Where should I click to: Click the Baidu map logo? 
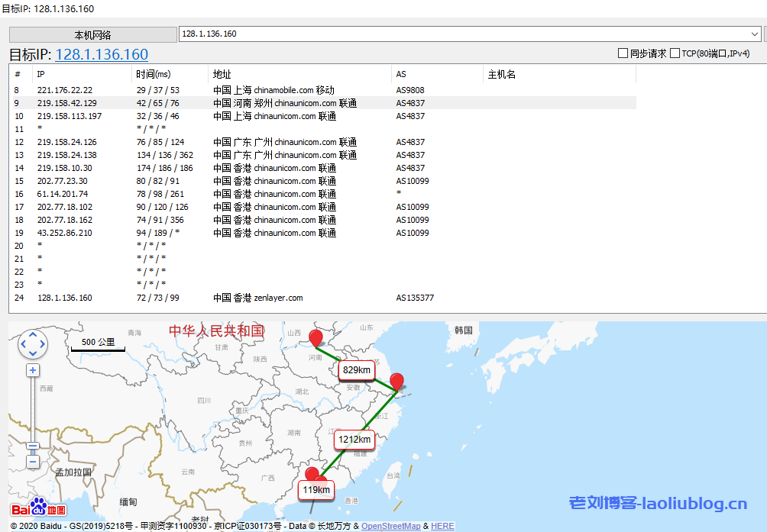pyautogui.click(x=38, y=509)
